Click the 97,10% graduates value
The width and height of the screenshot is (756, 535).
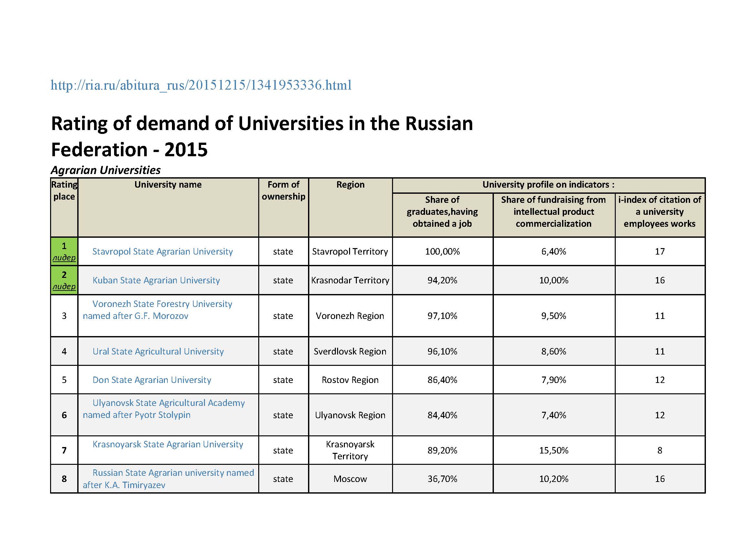pos(442,316)
